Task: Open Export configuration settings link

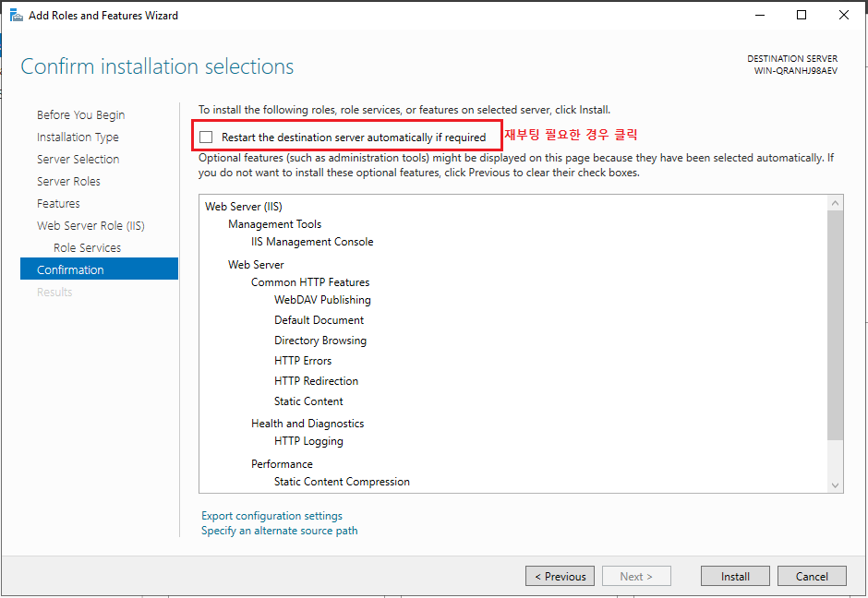Action: (271, 516)
